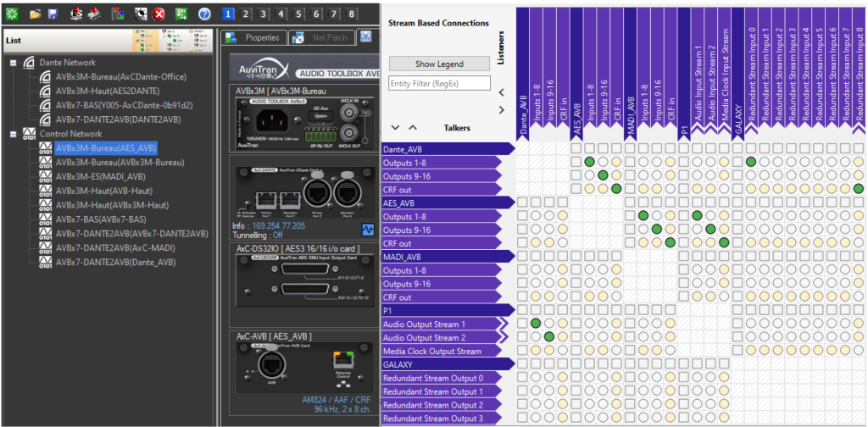Click the red-pinned network card toolbar icon

click(93, 14)
